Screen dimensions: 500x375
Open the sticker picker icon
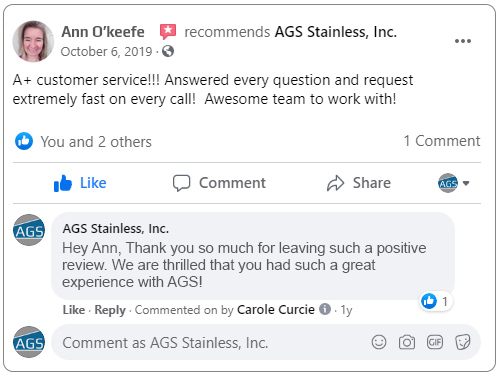pos(463,342)
